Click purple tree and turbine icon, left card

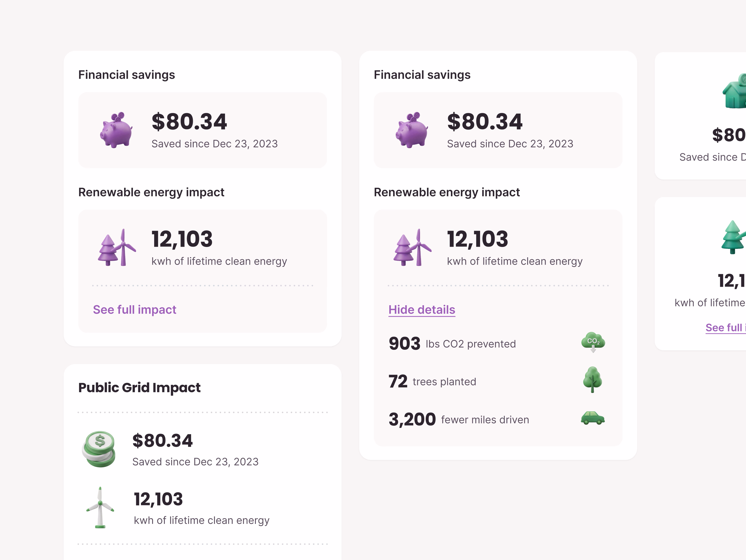pyautogui.click(x=117, y=247)
